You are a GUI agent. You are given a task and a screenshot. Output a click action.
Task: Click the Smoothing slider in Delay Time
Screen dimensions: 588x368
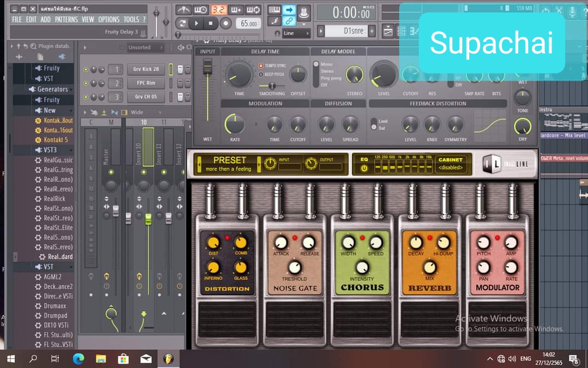[272, 86]
